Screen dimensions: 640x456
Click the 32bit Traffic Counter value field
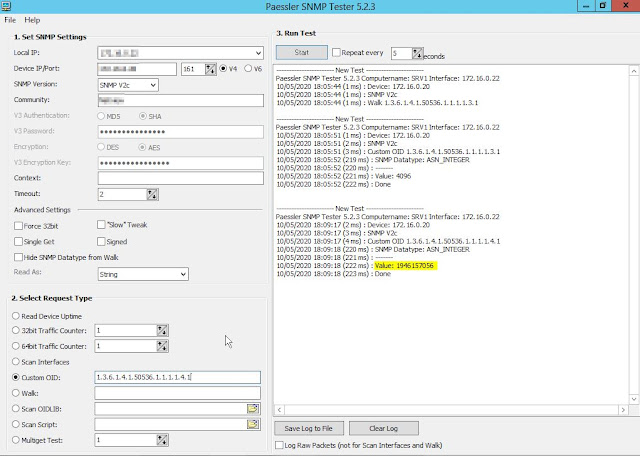click(x=126, y=331)
